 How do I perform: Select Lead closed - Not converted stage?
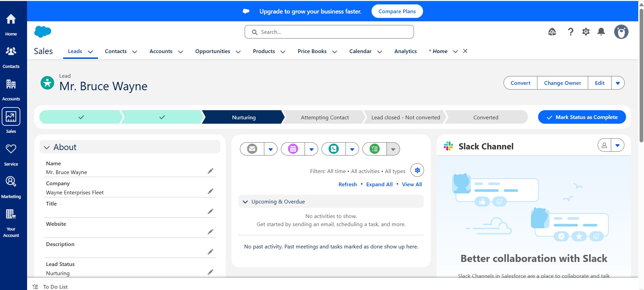click(x=405, y=117)
